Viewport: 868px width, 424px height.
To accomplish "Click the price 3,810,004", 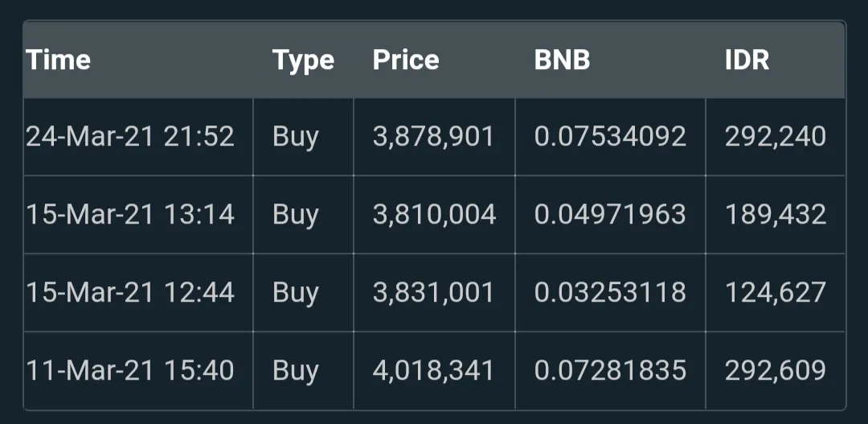I will tap(435, 215).
